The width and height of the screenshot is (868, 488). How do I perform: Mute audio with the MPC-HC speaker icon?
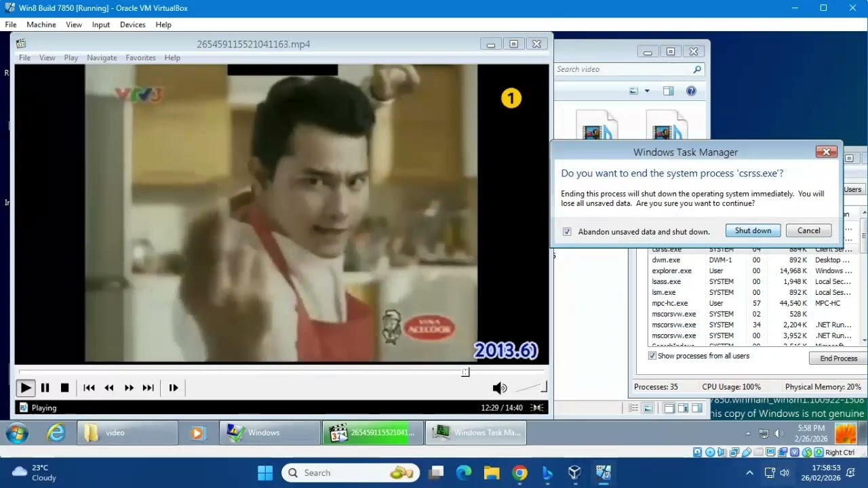pyautogui.click(x=500, y=388)
